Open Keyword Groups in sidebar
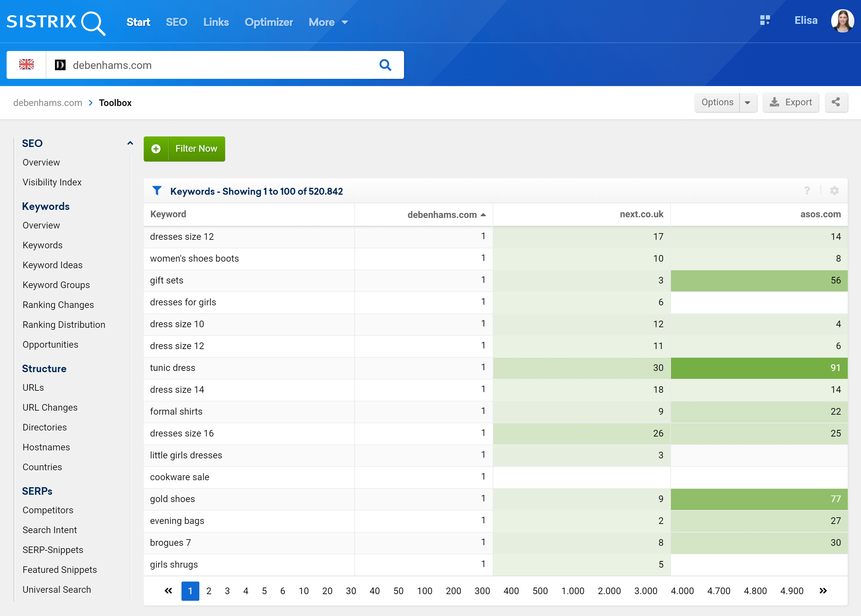 [x=56, y=285]
